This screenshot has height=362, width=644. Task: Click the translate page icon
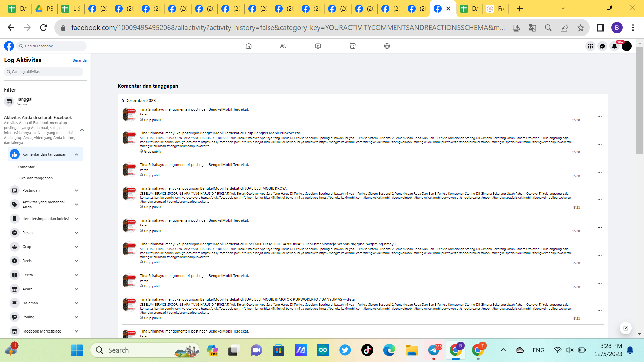[532, 28]
